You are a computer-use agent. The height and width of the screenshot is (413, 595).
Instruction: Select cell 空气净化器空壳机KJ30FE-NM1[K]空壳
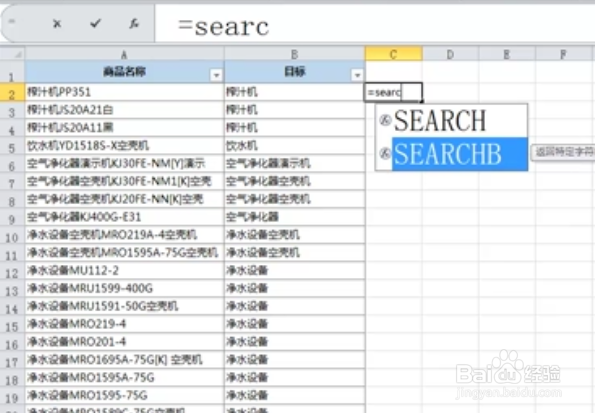pos(124,181)
